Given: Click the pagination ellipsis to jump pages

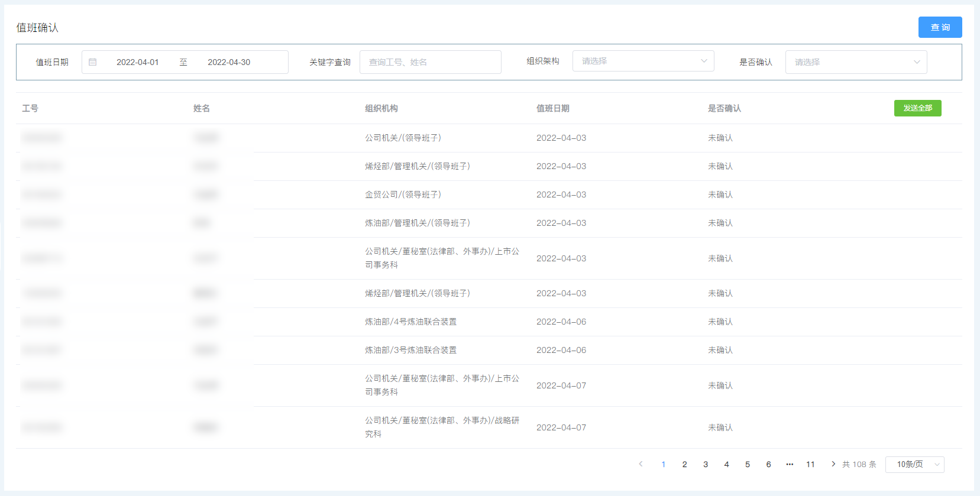Looking at the screenshot, I should pos(790,465).
